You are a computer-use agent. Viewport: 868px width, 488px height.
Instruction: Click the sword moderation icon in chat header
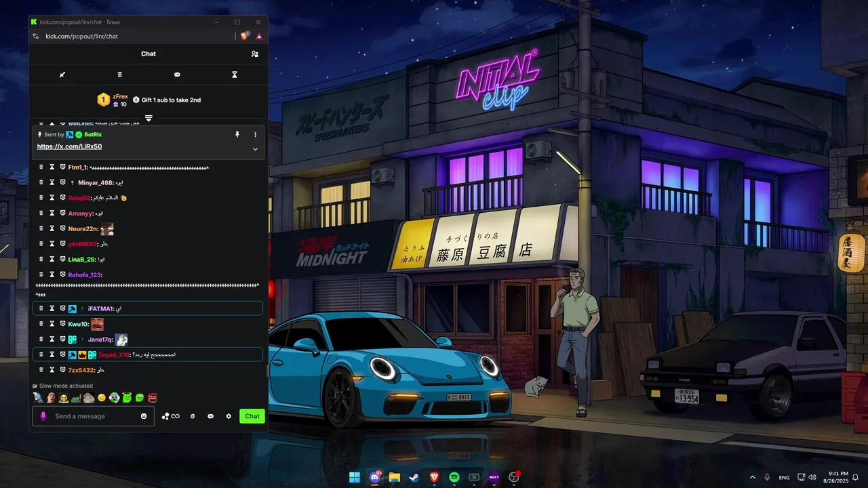pos(62,75)
